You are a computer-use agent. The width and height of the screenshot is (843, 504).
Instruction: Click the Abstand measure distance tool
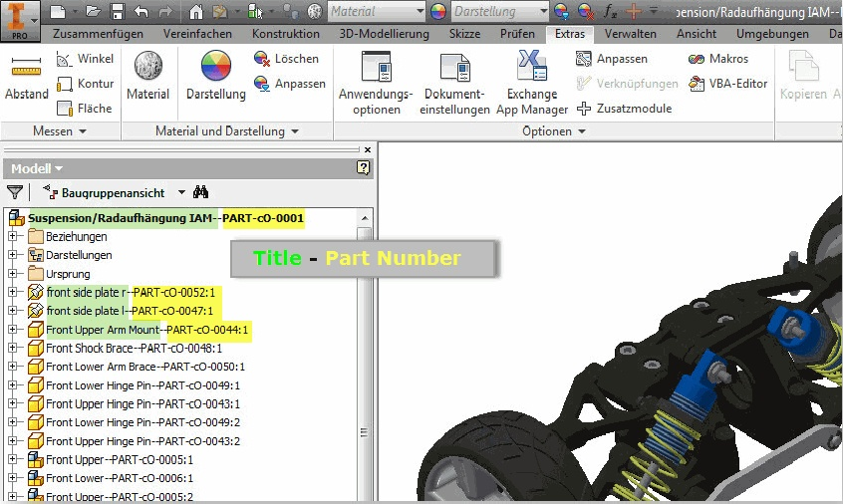coord(26,77)
